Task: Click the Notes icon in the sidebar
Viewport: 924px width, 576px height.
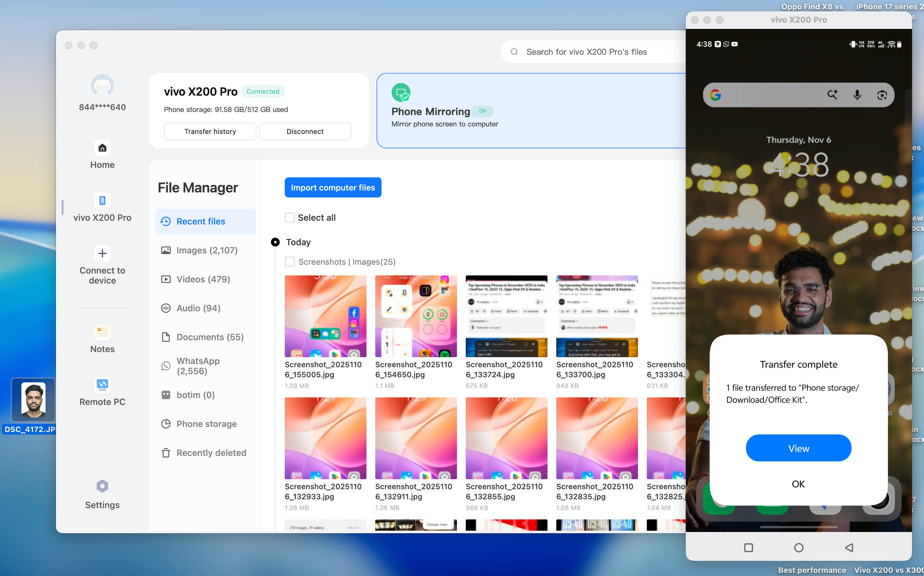Action: tap(102, 332)
